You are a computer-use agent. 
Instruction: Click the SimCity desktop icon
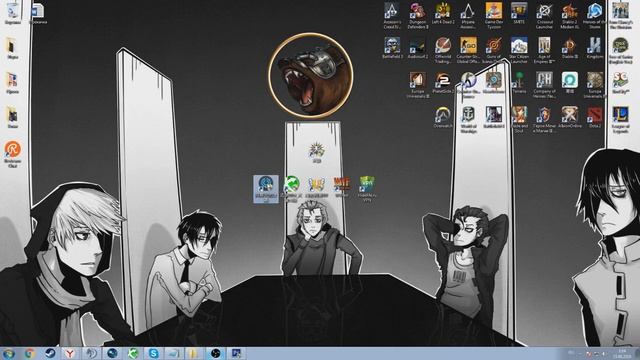(620, 83)
